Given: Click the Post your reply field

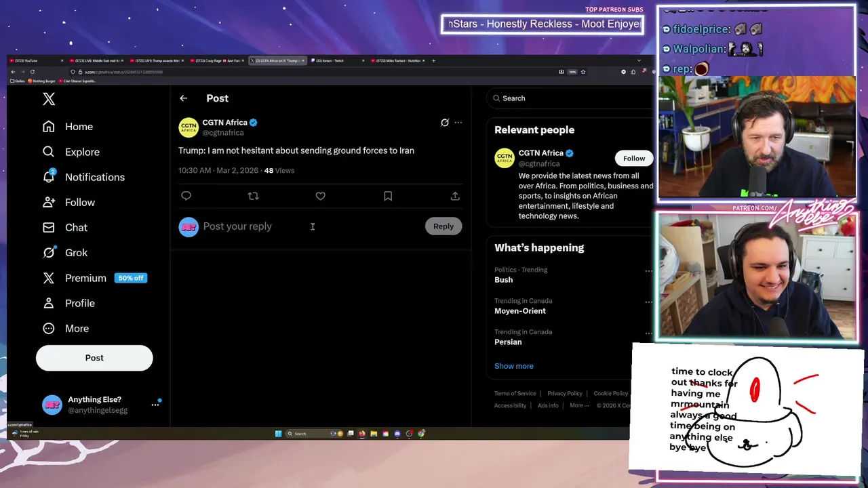Looking at the screenshot, I should point(311,226).
